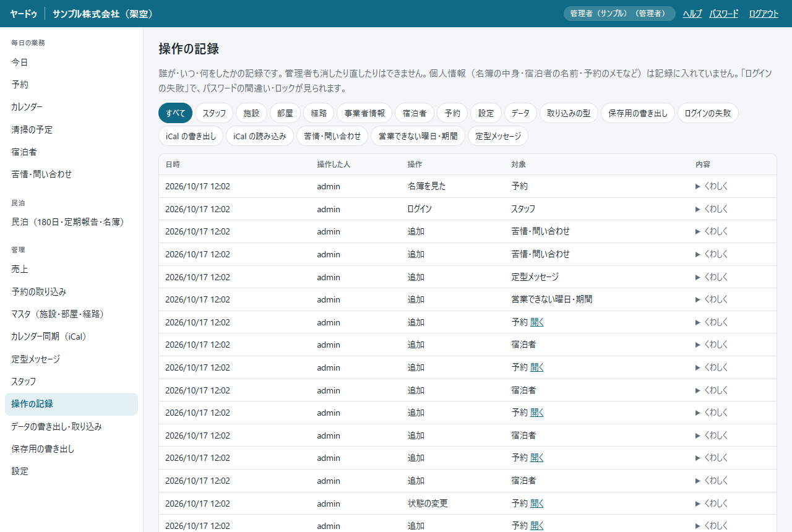792x532 pixels.
Task: Expand くわしく details for 名簿を見た row
Action: click(712, 186)
